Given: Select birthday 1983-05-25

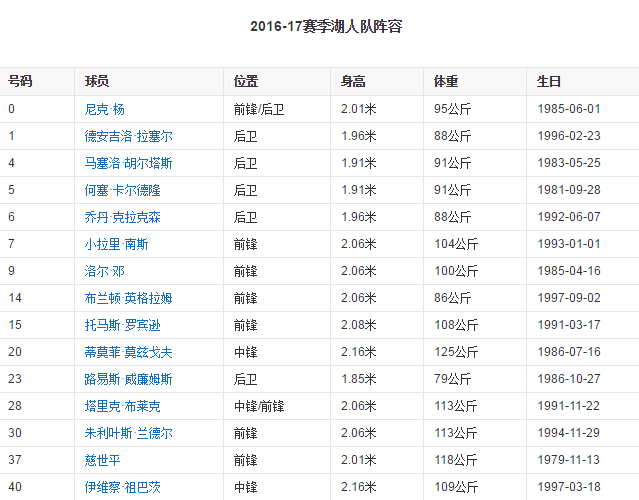Looking at the screenshot, I should coord(569,163).
